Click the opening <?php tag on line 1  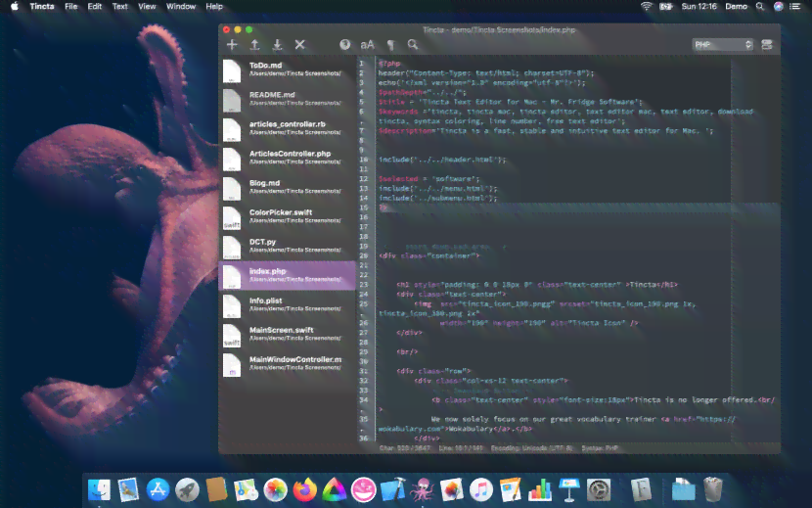389,64
